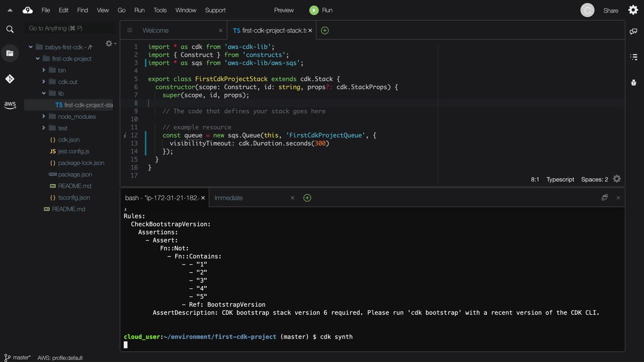
Task: Open the Tools menu
Action: pos(160,10)
